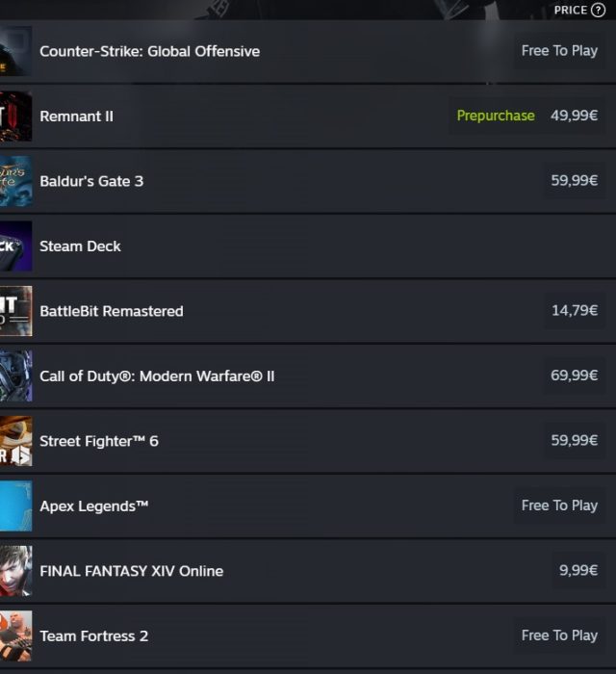616x674 pixels.
Task: Click Call of Duty's 69,99€ price
Action: pyautogui.click(x=574, y=376)
